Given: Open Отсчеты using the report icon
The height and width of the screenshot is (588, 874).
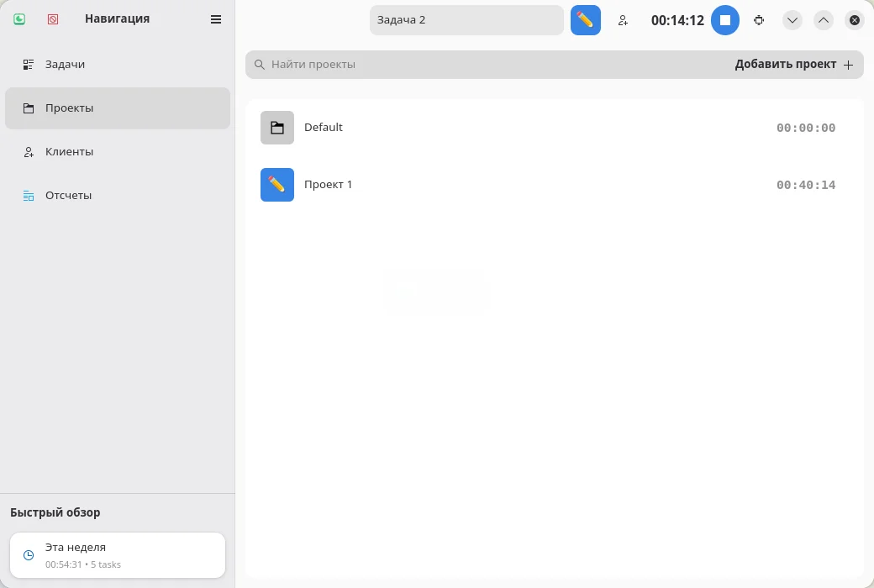Looking at the screenshot, I should point(29,195).
